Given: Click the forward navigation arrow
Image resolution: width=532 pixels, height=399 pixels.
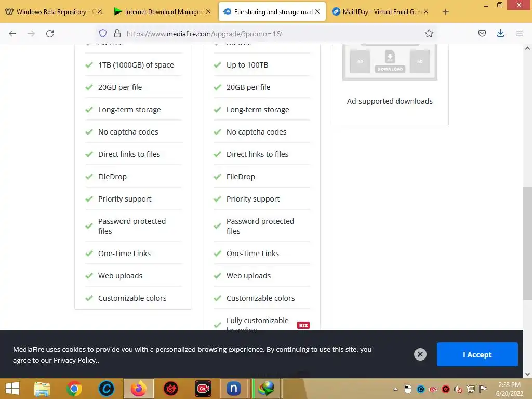Looking at the screenshot, I should coord(31,34).
